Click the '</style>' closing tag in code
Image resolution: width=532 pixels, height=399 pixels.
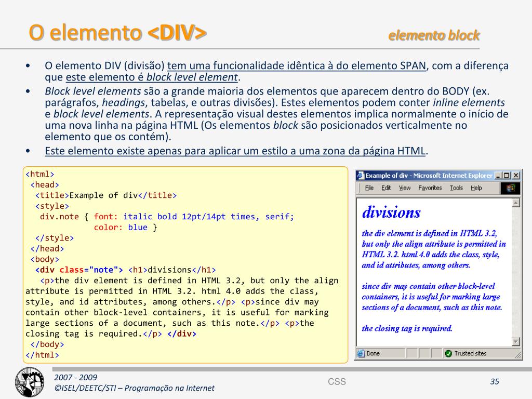[55, 238]
